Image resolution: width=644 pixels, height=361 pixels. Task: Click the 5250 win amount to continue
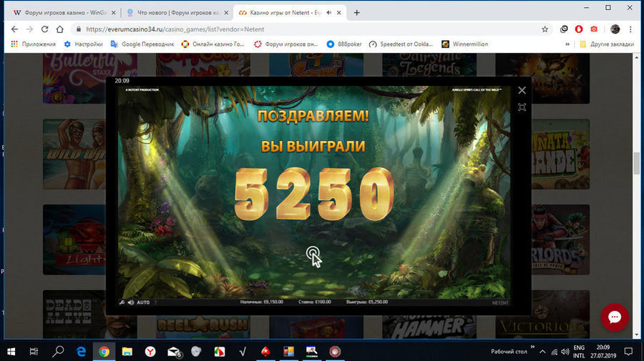pyautogui.click(x=314, y=194)
